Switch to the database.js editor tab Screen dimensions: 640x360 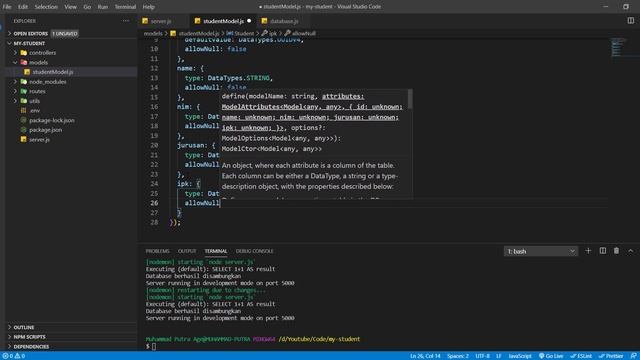point(284,21)
